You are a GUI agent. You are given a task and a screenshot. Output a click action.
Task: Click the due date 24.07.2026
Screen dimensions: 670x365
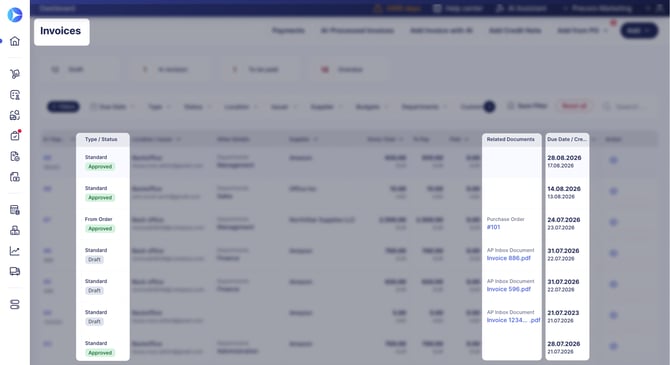coord(564,220)
